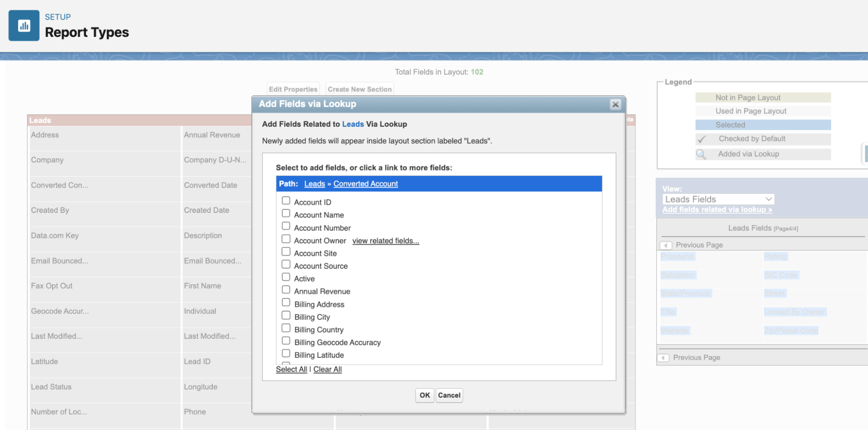Open the Leads Fields view dropdown

click(x=718, y=199)
